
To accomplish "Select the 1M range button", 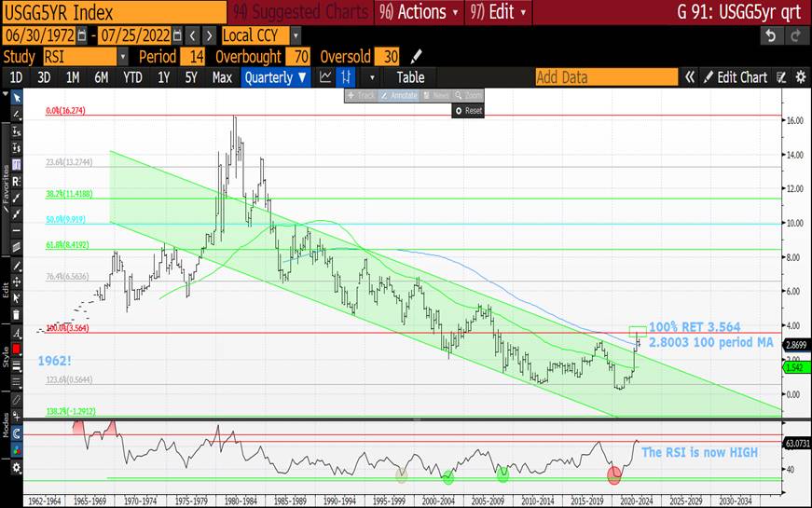I will (73, 77).
